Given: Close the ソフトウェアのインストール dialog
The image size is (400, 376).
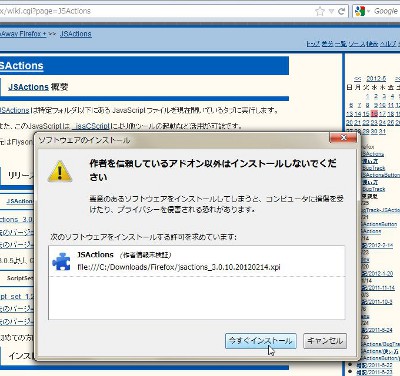Looking at the screenshot, I should [343, 137].
